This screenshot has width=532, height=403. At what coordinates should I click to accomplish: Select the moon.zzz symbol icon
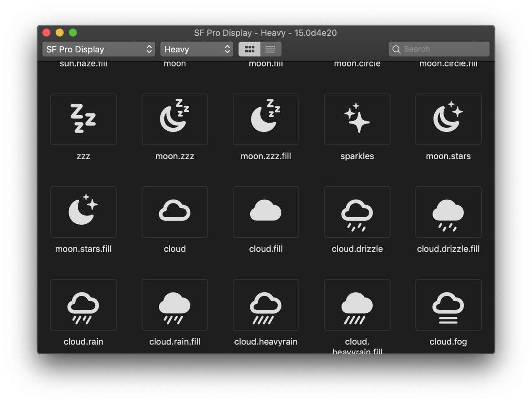coord(175,119)
